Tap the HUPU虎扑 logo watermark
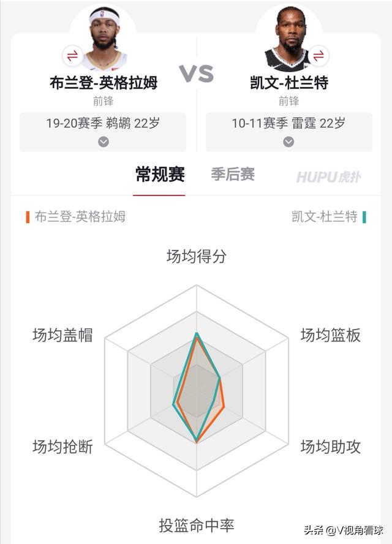392x544 pixels. point(329,177)
